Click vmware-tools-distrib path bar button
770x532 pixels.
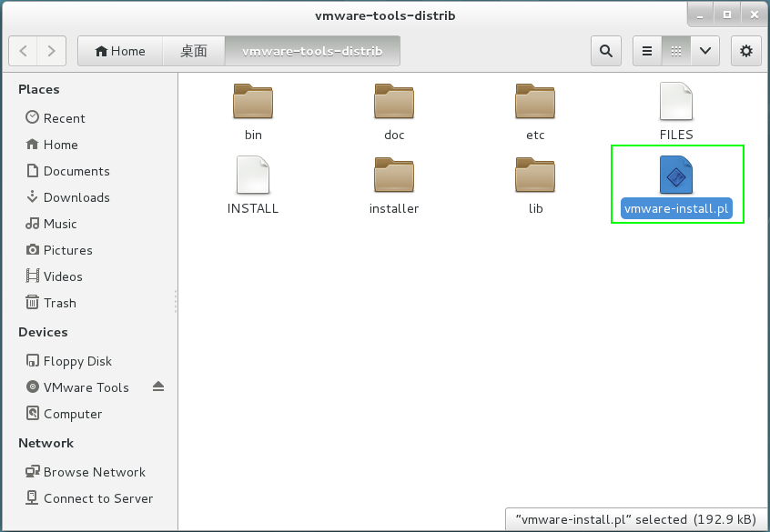312,51
